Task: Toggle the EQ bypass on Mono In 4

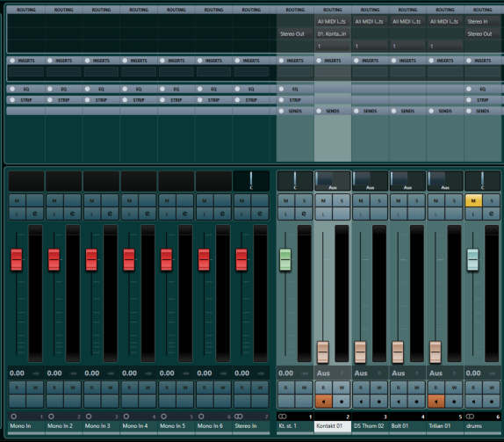Action: (125, 89)
